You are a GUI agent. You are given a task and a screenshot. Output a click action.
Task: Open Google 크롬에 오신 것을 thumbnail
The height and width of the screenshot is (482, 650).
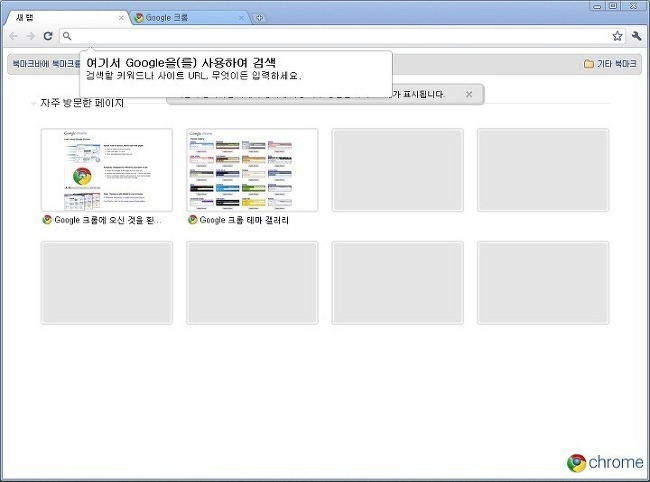click(107, 170)
